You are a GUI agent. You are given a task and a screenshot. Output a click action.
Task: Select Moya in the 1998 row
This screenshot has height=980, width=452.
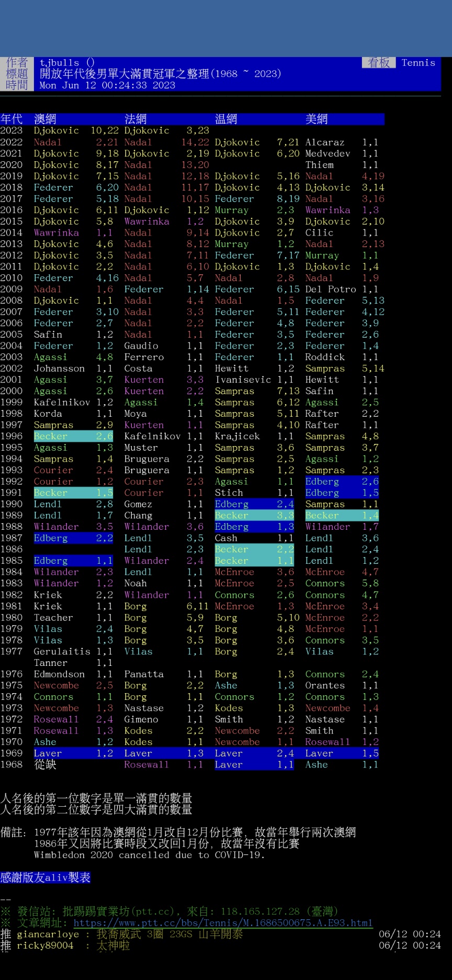click(x=135, y=414)
